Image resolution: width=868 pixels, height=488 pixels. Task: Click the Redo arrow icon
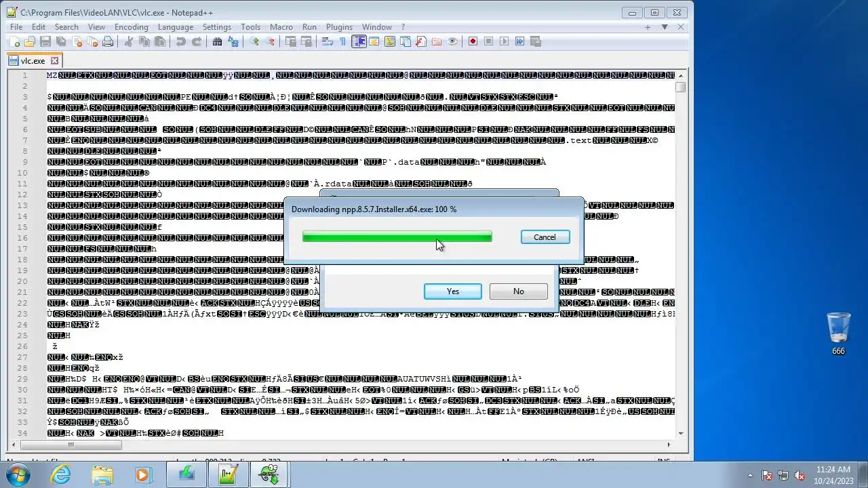pos(196,41)
